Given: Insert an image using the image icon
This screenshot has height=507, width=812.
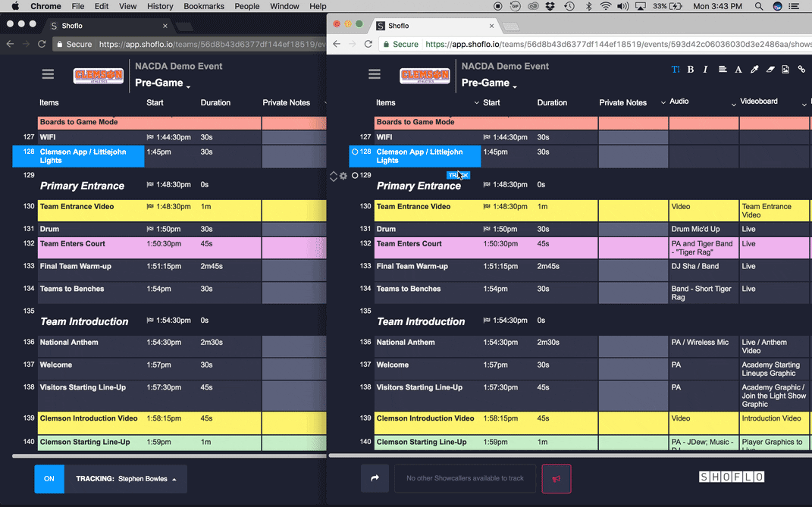Looking at the screenshot, I should click(785, 69).
